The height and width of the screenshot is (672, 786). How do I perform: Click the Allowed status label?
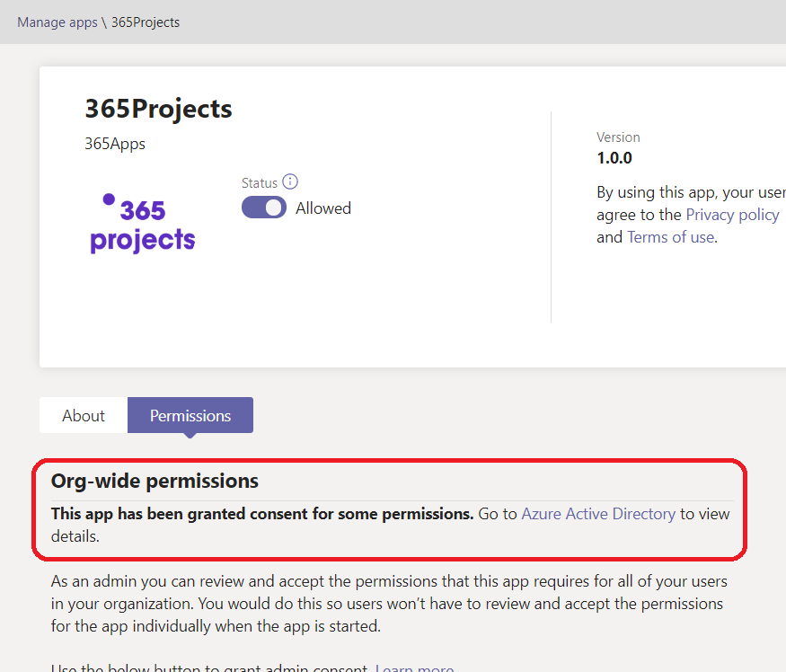(323, 208)
